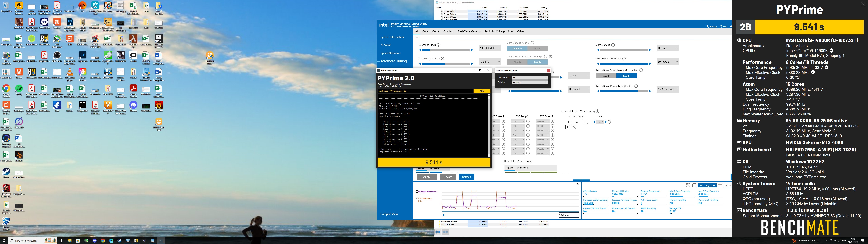Open the Processor Core IccMax Unlimited dropdown
This screenshot has width=868, height=244.
pos(667,62)
